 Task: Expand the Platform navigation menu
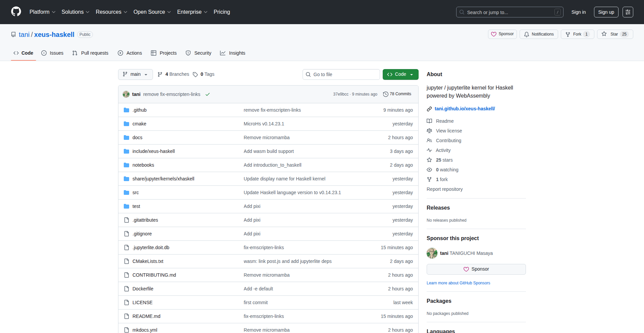42,12
